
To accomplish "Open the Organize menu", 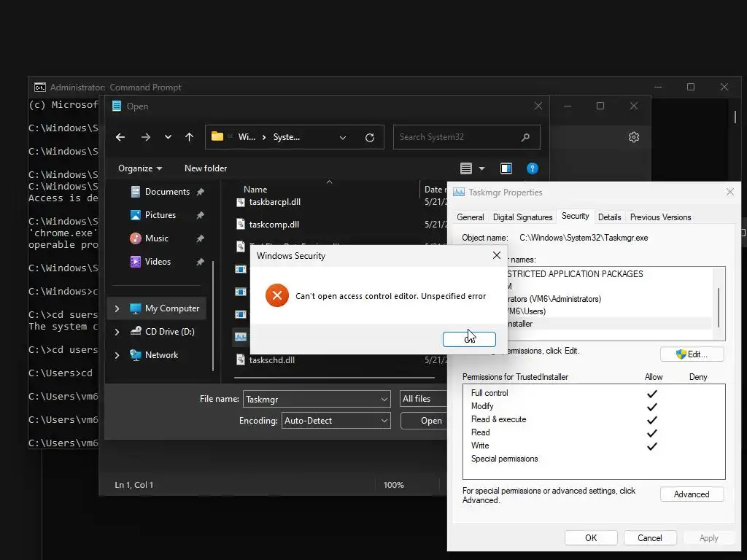I will pyautogui.click(x=140, y=168).
